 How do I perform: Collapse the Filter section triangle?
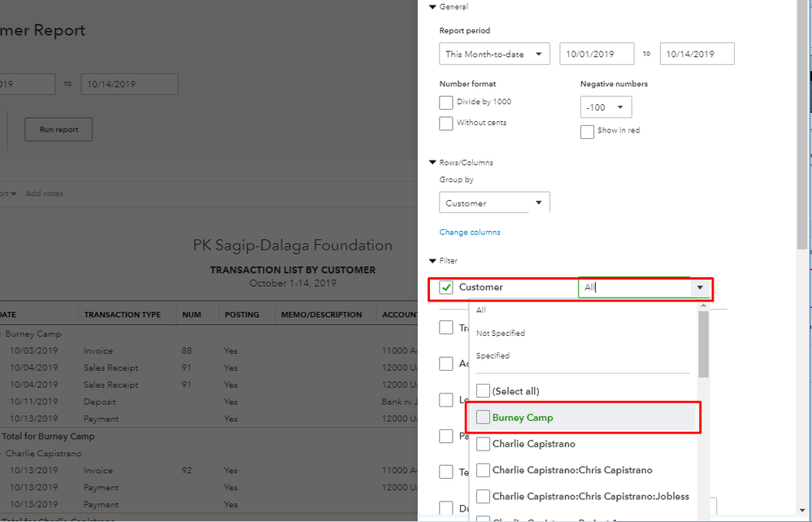432,261
